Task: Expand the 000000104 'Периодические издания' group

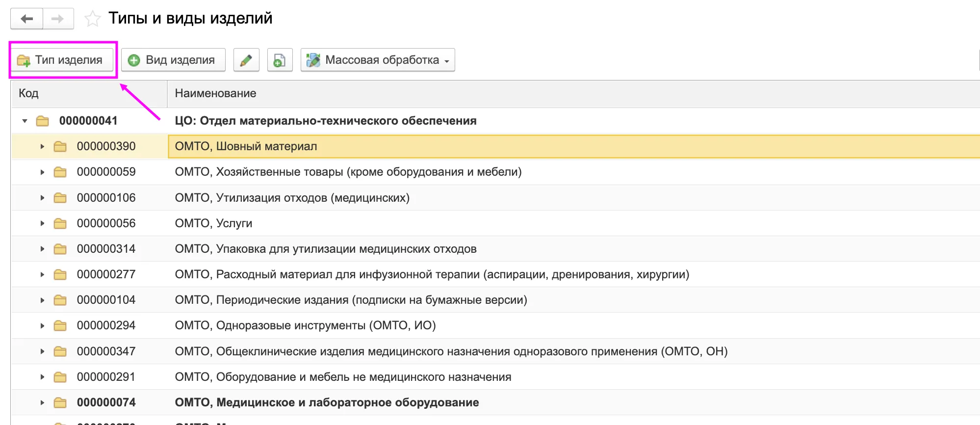Action: coord(42,300)
